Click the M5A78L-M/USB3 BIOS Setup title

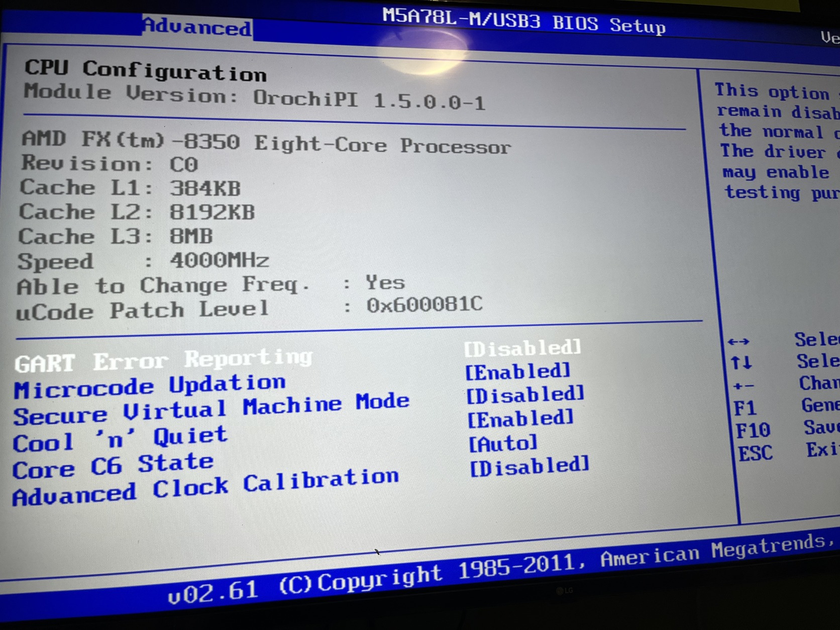(x=524, y=22)
